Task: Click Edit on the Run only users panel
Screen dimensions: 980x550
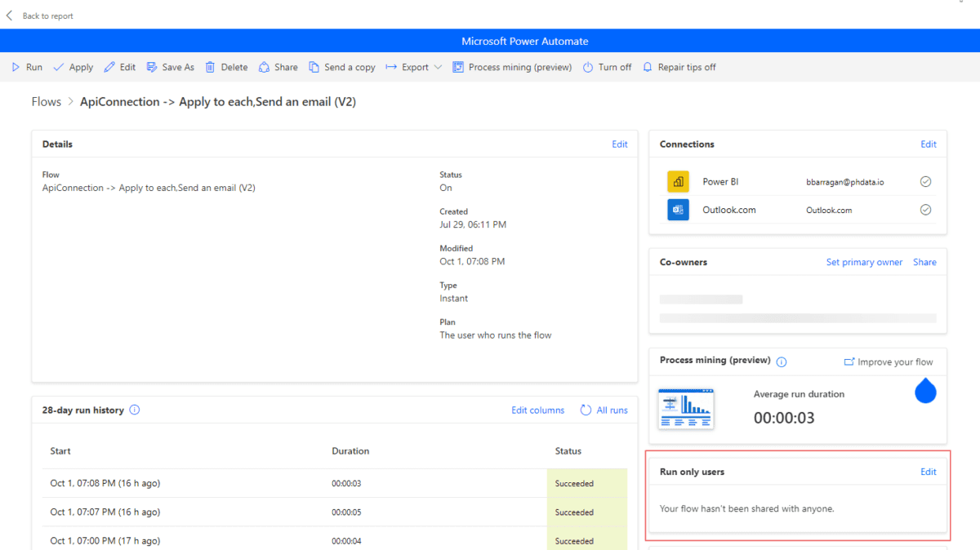Action: coord(929,472)
